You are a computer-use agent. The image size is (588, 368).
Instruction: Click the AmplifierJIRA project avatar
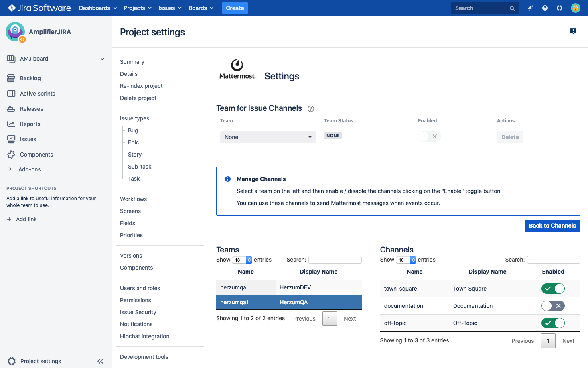point(15,32)
